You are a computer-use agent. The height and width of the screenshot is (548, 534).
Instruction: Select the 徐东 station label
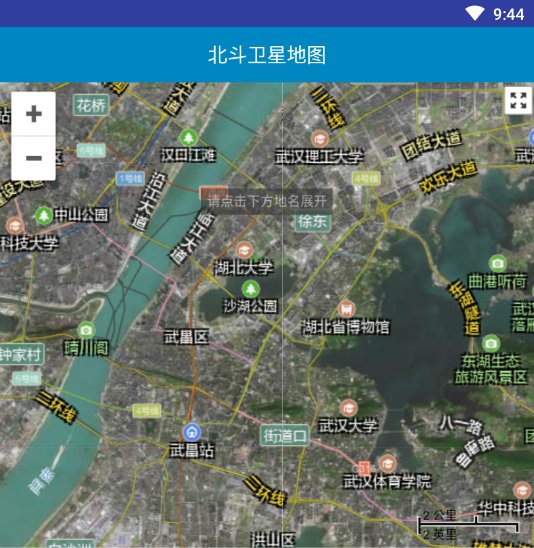[312, 221]
